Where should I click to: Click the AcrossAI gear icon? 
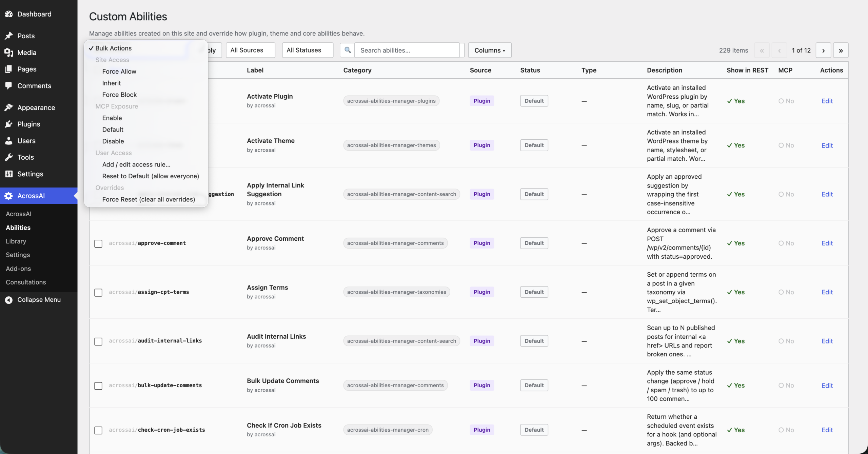point(9,196)
